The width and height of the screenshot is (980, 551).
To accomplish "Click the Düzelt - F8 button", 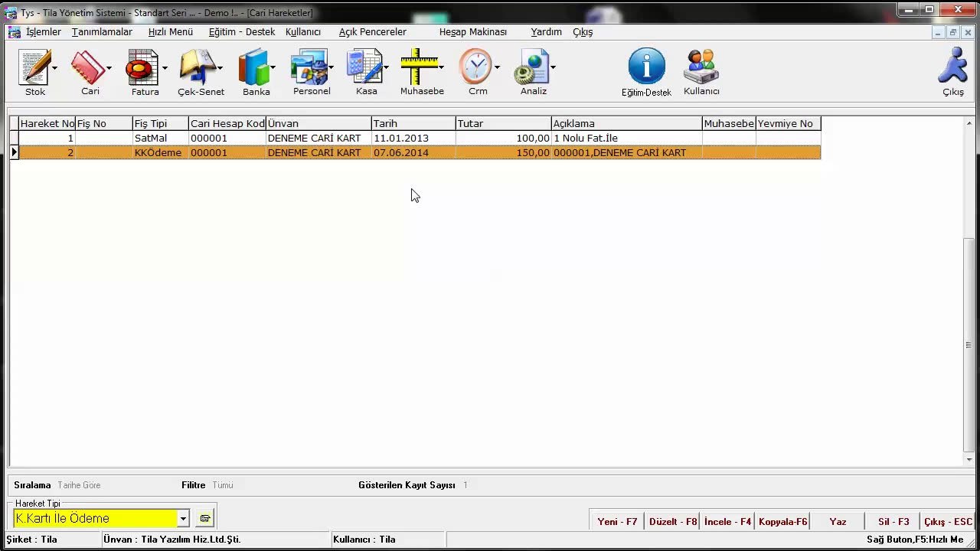I will point(673,521).
